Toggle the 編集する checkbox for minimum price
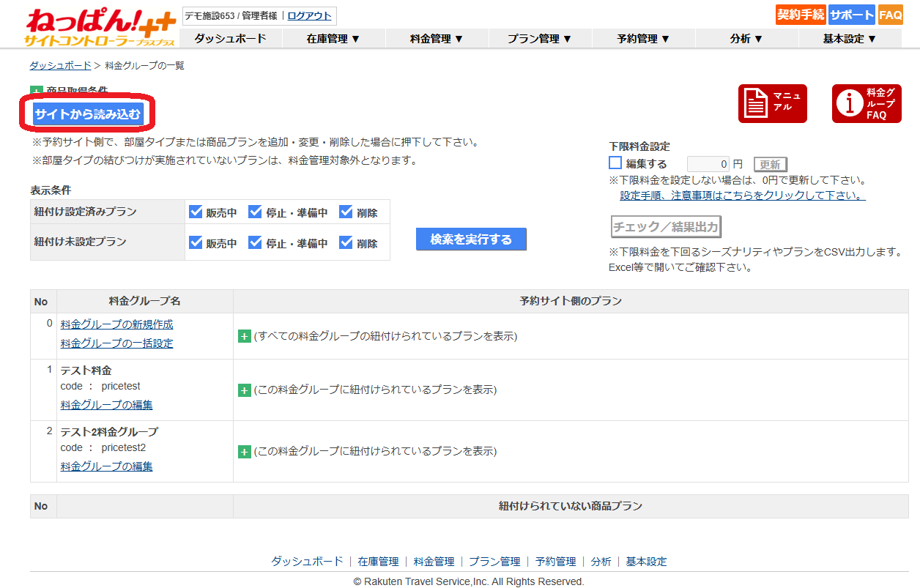Screen dimensions: 920x588 tap(615, 163)
